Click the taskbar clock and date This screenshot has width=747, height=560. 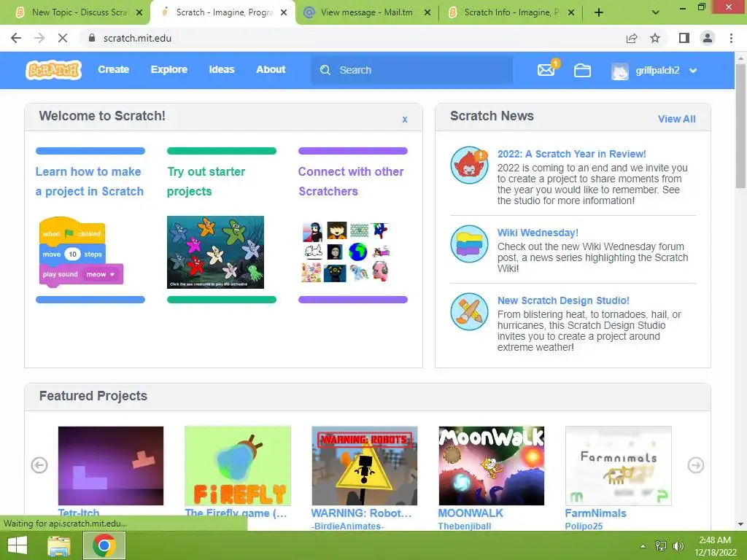(x=715, y=546)
